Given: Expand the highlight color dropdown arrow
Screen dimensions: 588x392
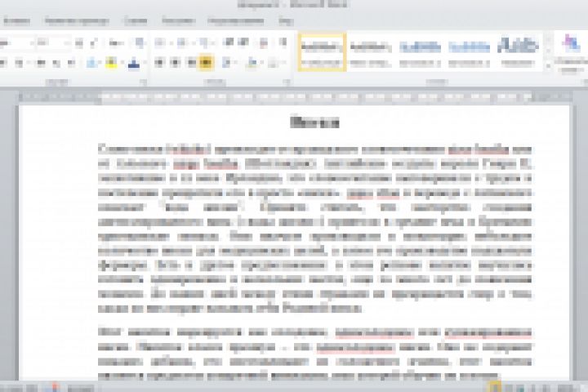Looking at the screenshot, I should coord(121,63).
